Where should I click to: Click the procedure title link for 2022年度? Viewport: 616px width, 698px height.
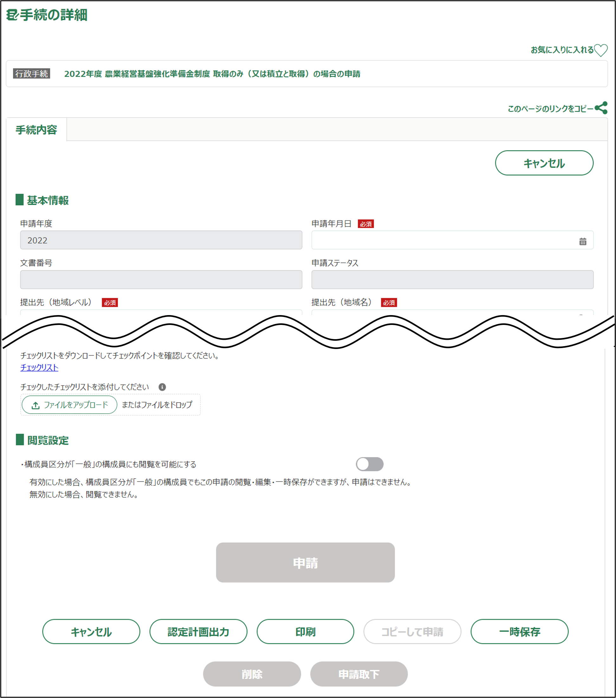tap(212, 74)
